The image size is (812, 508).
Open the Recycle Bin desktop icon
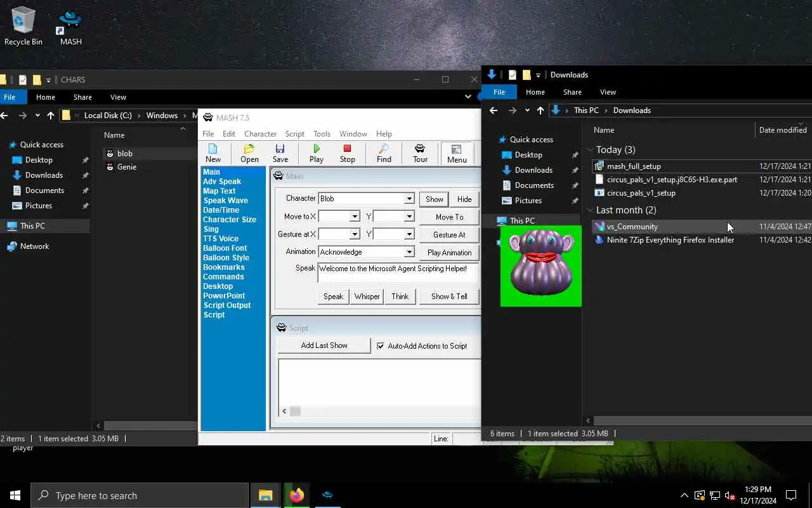[x=23, y=27]
